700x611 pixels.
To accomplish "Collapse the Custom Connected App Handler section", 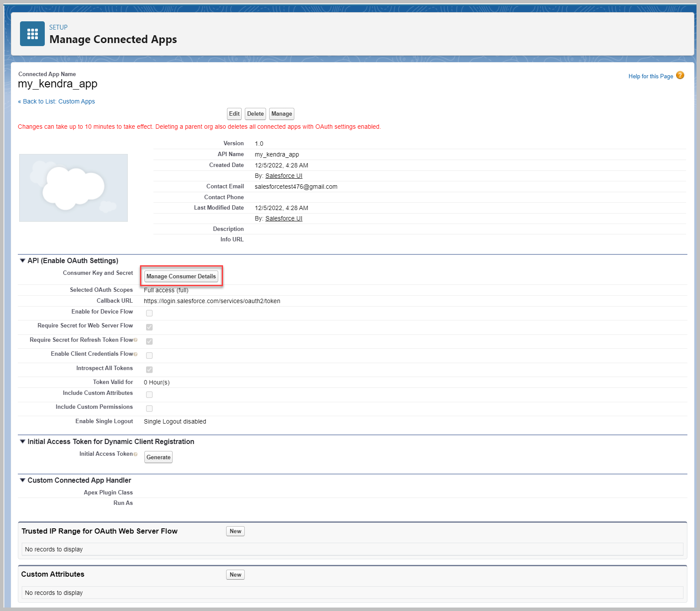I will coord(23,480).
